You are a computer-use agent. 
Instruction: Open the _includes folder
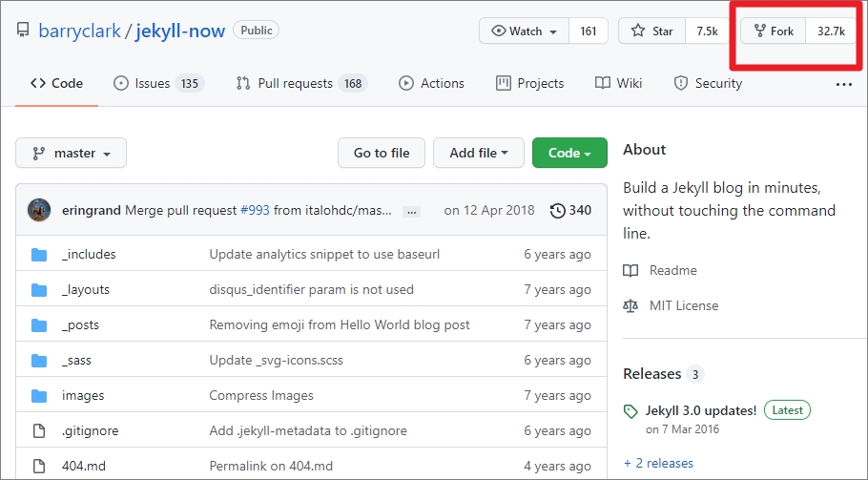point(89,254)
